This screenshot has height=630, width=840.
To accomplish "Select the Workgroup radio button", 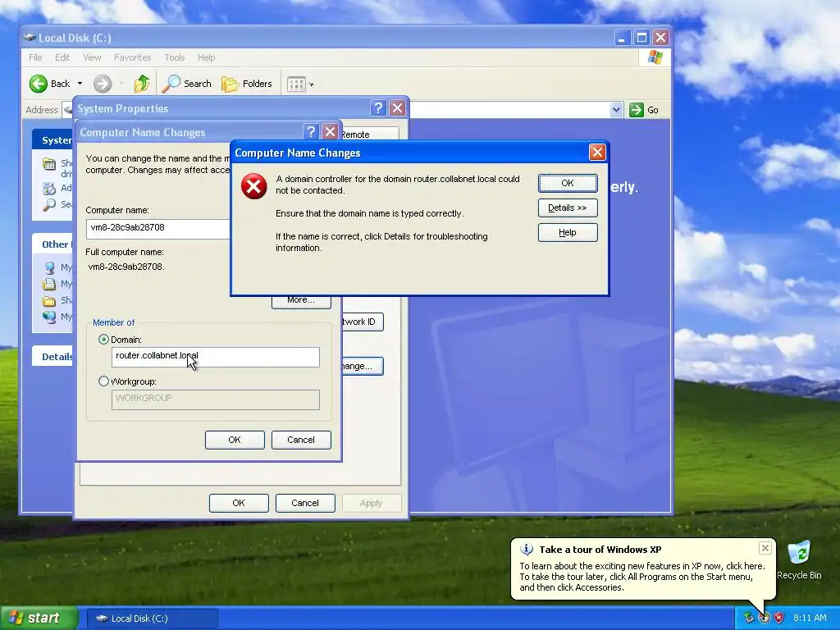I will pyautogui.click(x=104, y=381).
